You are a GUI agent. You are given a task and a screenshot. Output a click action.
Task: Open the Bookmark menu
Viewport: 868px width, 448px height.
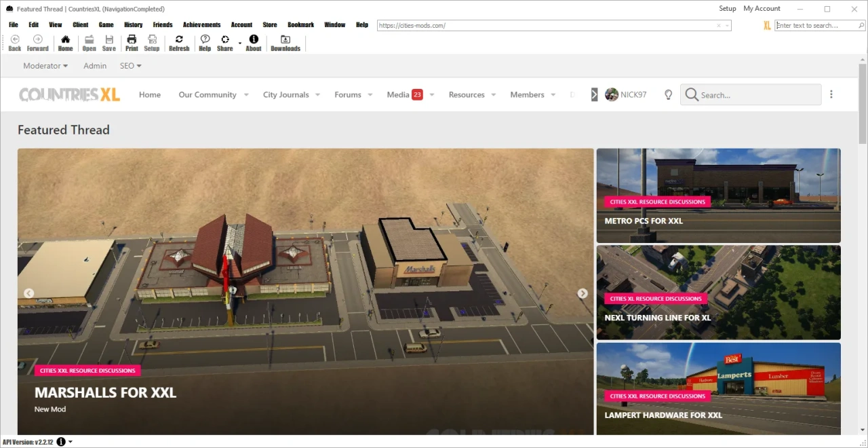(301, 24)
